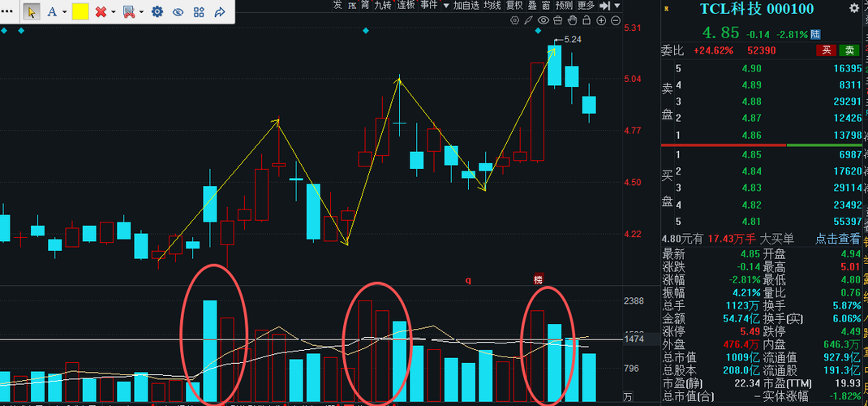Click 加自选 to add to watchlist

tap(466, 6)
